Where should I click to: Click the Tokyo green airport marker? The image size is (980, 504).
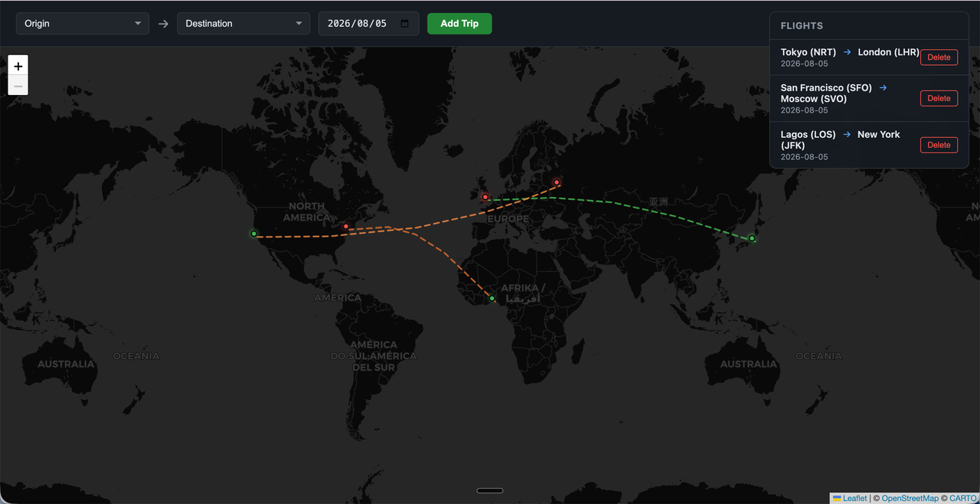(752, 238)
